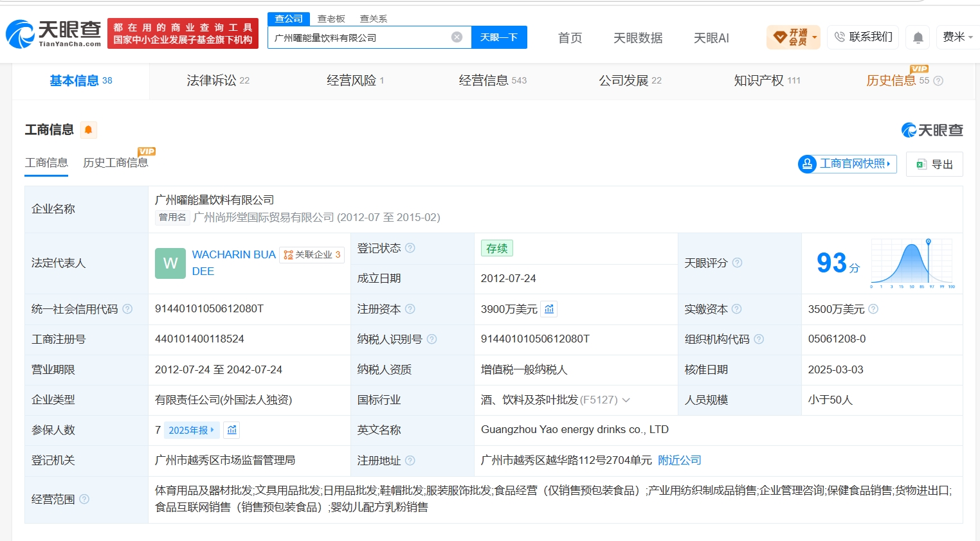Image resolution: width=980 pixels, height=541 pixels.
Task: Open the 历史工商信息 sub-tab
Action: tap(116, 163)
